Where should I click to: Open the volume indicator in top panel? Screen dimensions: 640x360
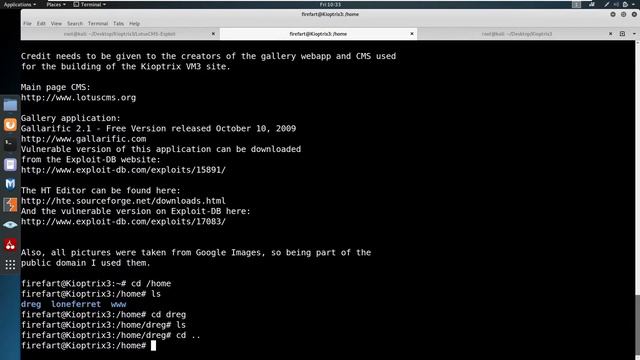click(x=616, y=4)
